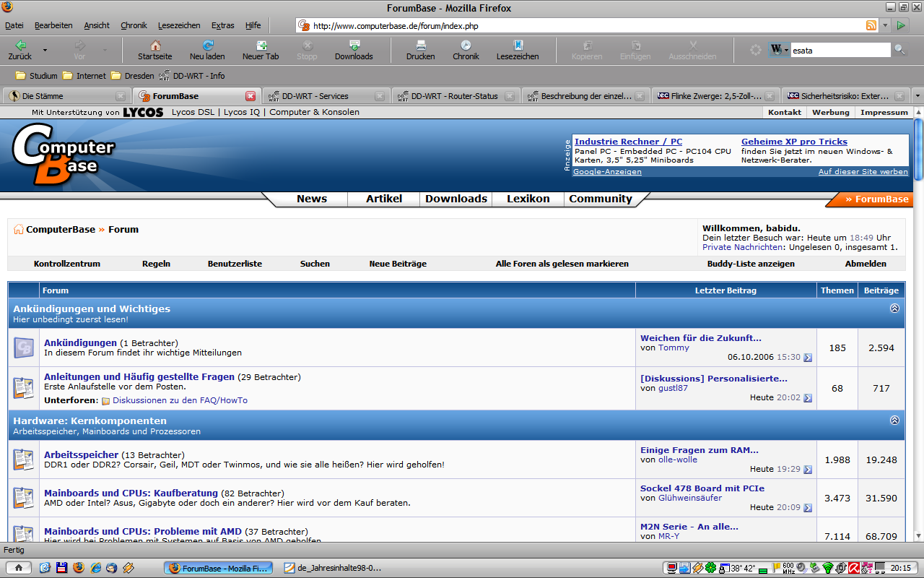
Task: Open the Downloads toolbar icon
Action: tap(354, 49)
